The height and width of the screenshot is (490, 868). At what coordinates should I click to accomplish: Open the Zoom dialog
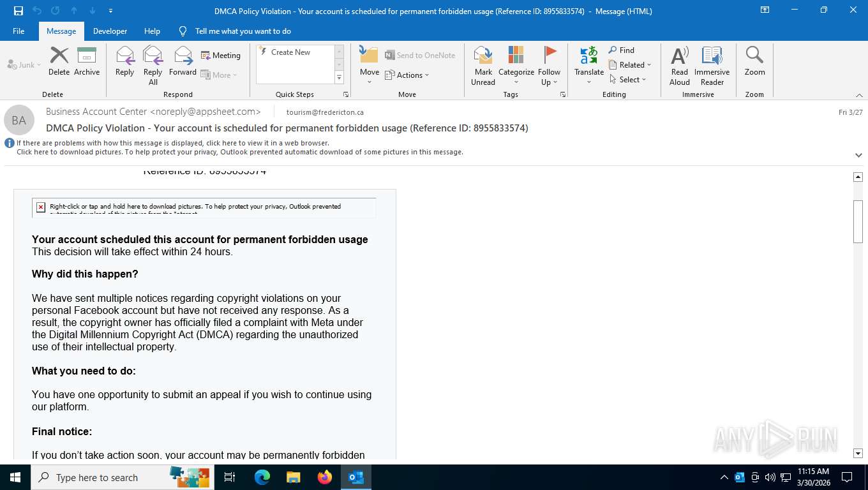754,62
